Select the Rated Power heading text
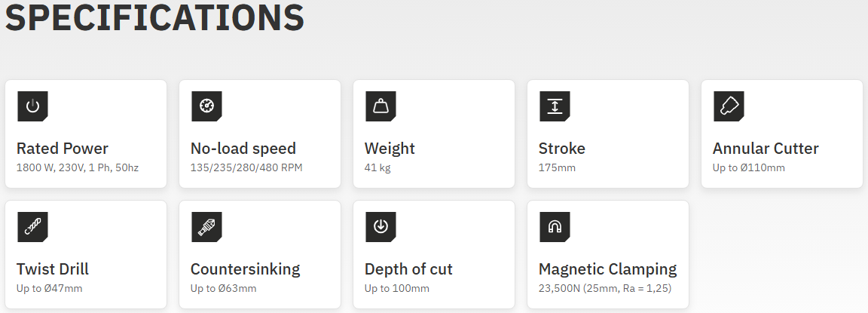Image resolution: width=868 pixels, height=313 pixels. click(63, 149)
